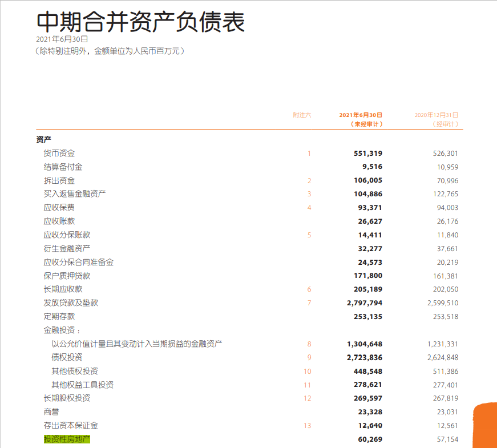Click the value 253,135
497x448 pixels.
point(368,316)
